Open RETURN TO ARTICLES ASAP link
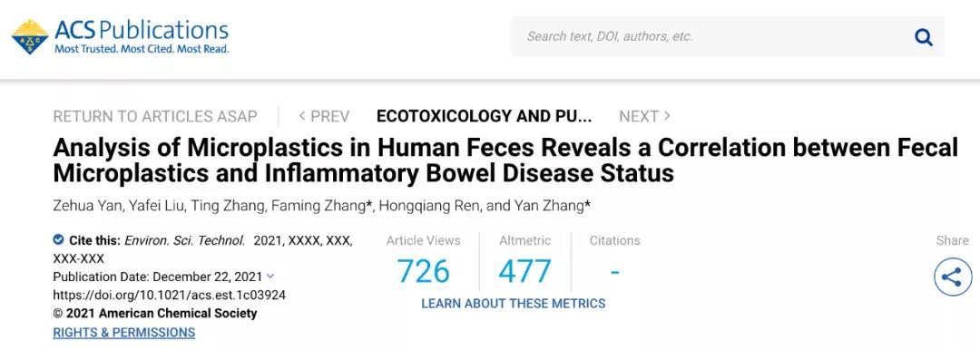This screenshot has width=980, height=350. pyautogui.click(x=155, y=116)
